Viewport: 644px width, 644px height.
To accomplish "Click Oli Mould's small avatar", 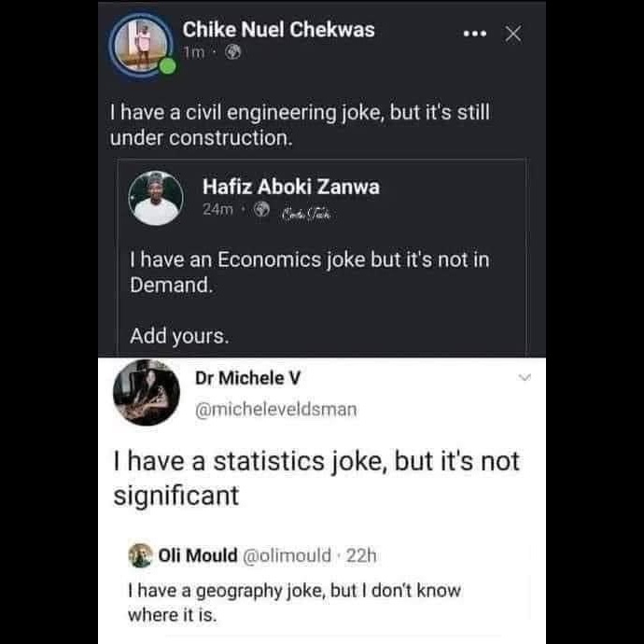I will point(140,556).
